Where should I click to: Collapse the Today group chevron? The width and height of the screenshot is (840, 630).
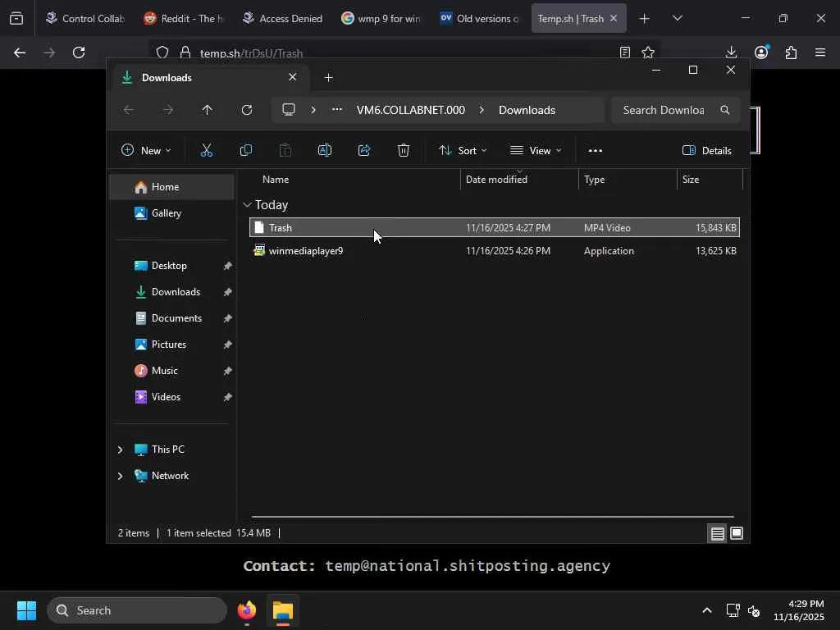coord(247,204)
